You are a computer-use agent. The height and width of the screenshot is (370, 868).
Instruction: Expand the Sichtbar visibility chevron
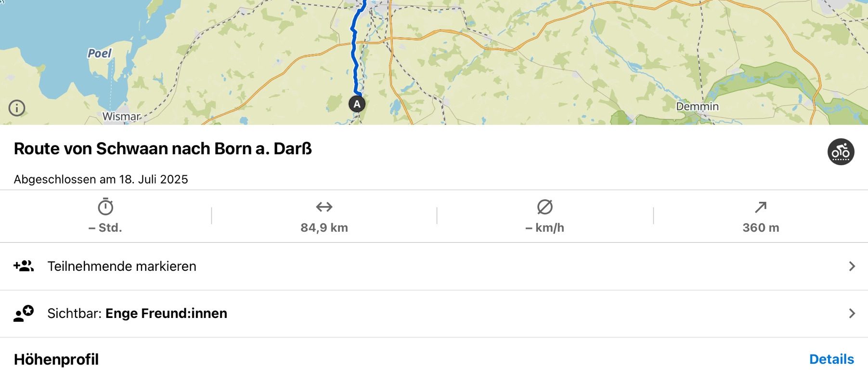click(x=852, y=314)
